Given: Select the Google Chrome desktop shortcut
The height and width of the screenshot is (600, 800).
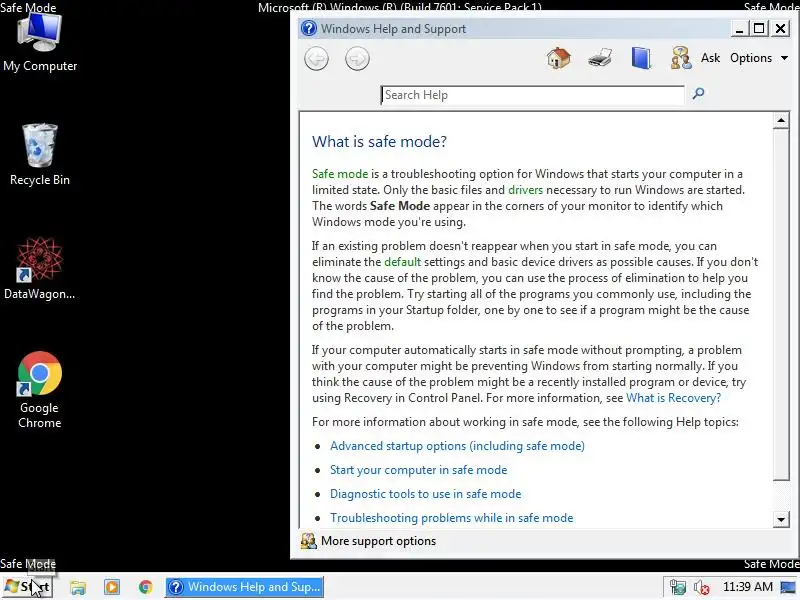Looking at the screenshot, I should (39, 390).
